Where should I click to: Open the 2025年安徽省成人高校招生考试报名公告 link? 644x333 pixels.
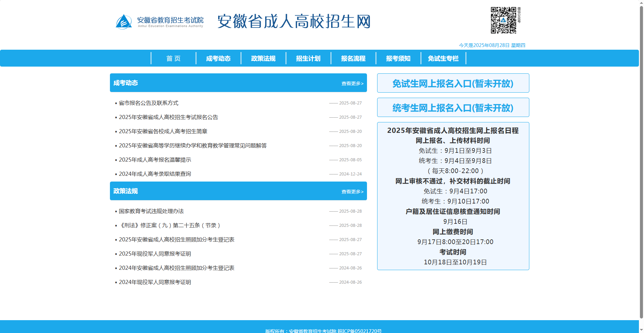(x=168, y=117)
